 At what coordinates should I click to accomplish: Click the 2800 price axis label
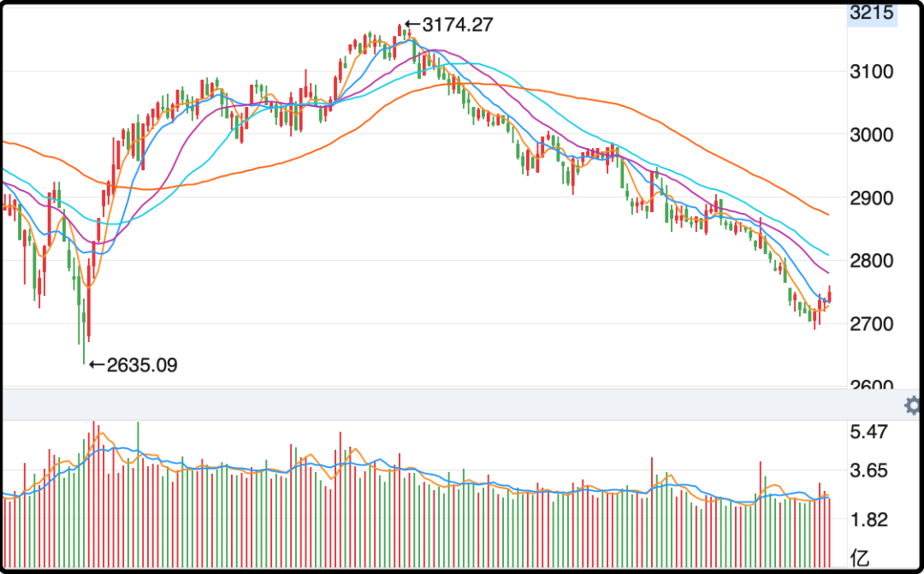coord(871,261)
